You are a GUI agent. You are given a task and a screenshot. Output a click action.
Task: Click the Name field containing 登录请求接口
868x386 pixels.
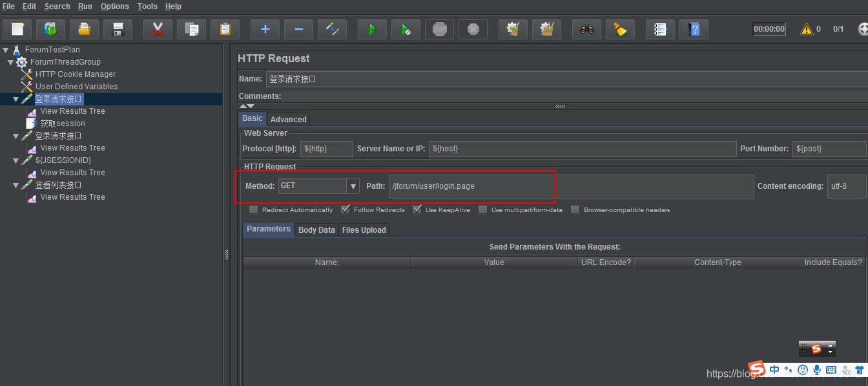[566, 79]
